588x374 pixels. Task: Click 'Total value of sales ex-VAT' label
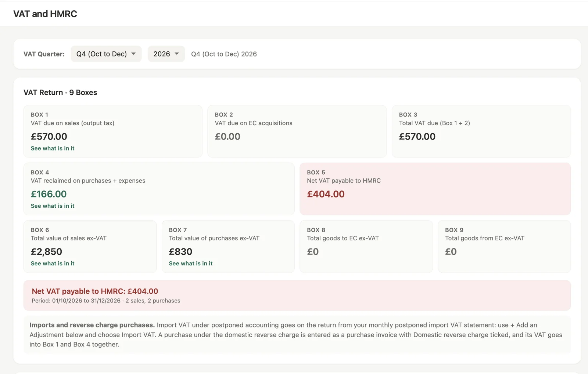click(69, 238)
